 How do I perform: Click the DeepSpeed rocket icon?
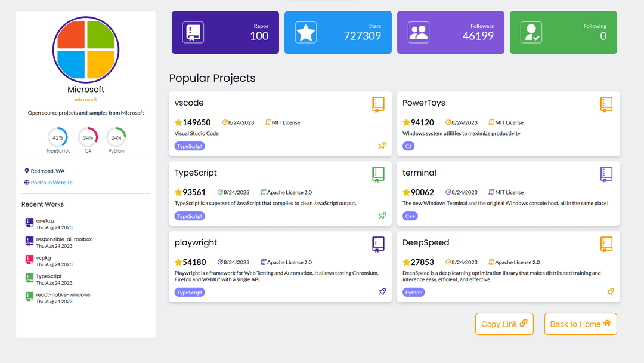(610, 292)
